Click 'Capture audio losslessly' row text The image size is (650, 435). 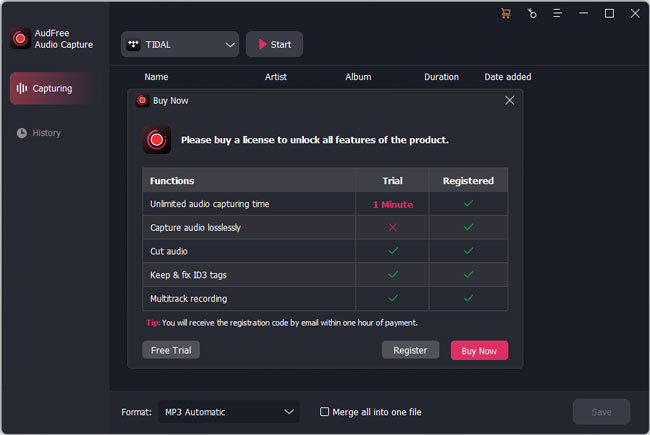(195, 227)
